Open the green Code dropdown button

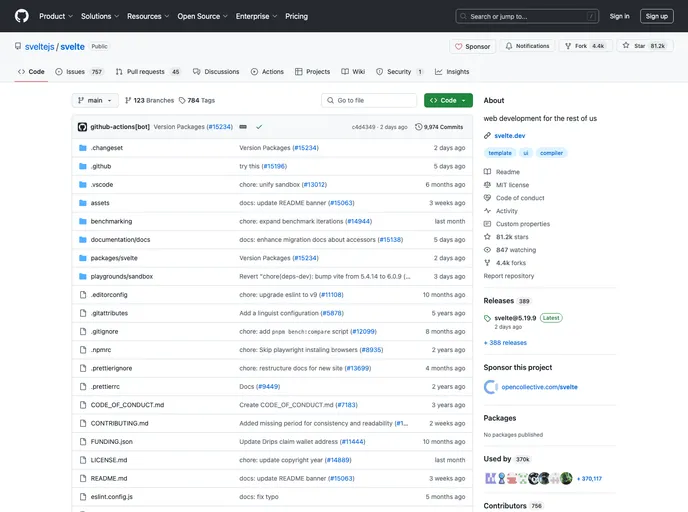[x=448, y=100]
